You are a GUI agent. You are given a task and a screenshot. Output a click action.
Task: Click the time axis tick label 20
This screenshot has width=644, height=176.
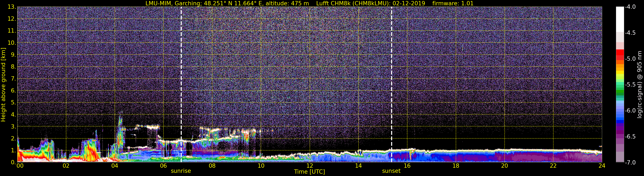coord(505,166)
